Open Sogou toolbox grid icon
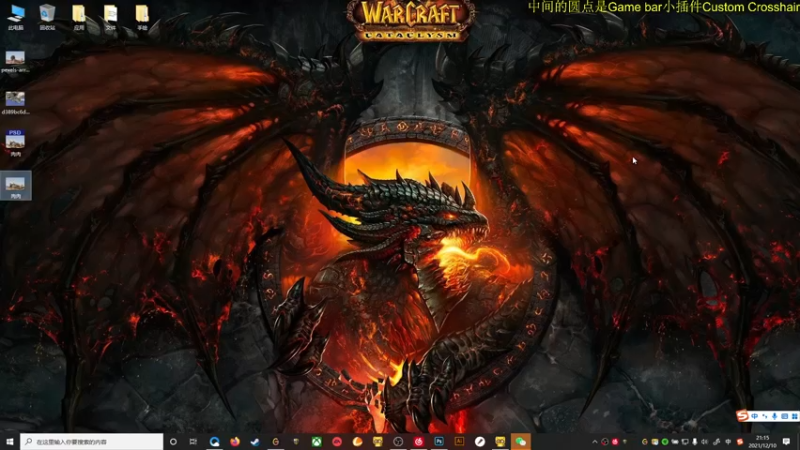 coord(794,416)
